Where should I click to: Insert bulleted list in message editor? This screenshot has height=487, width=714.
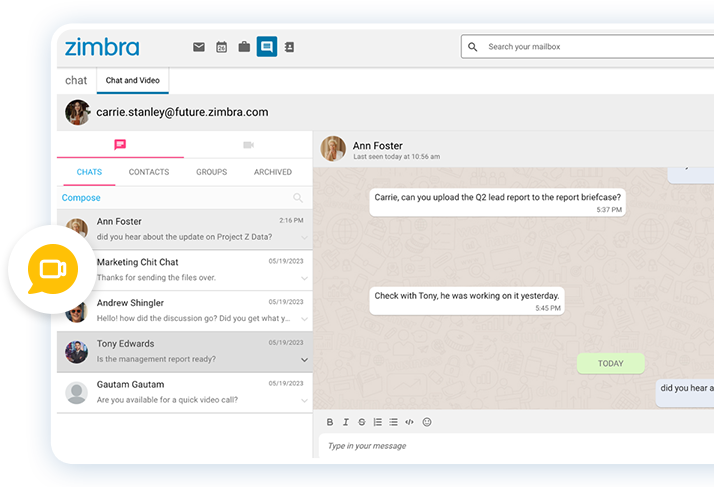click(x=393, y=422)
